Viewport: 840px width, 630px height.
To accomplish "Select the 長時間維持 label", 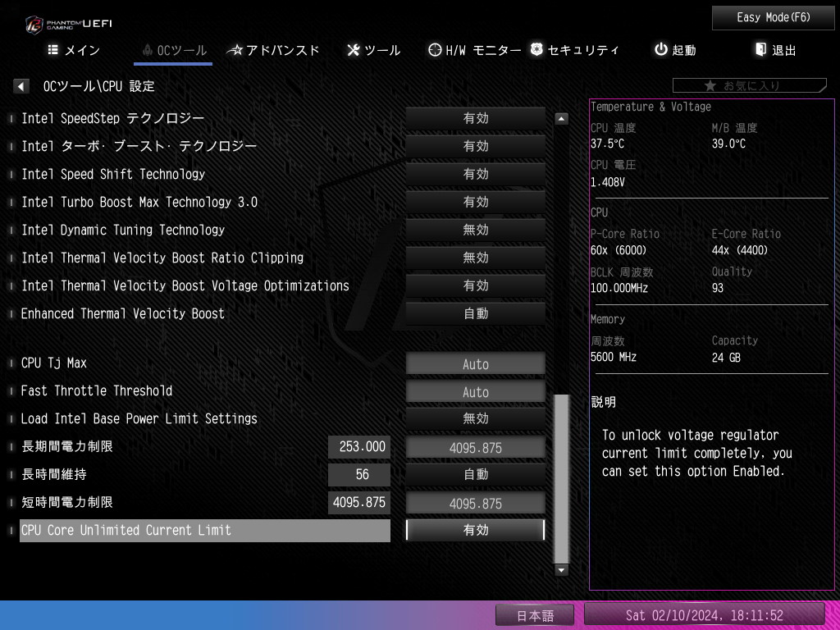I will (x=53, y=474).
